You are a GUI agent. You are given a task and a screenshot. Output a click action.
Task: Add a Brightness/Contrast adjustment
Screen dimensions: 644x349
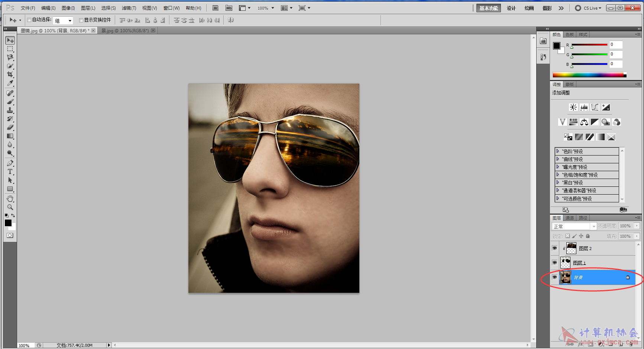click(573, 107)
